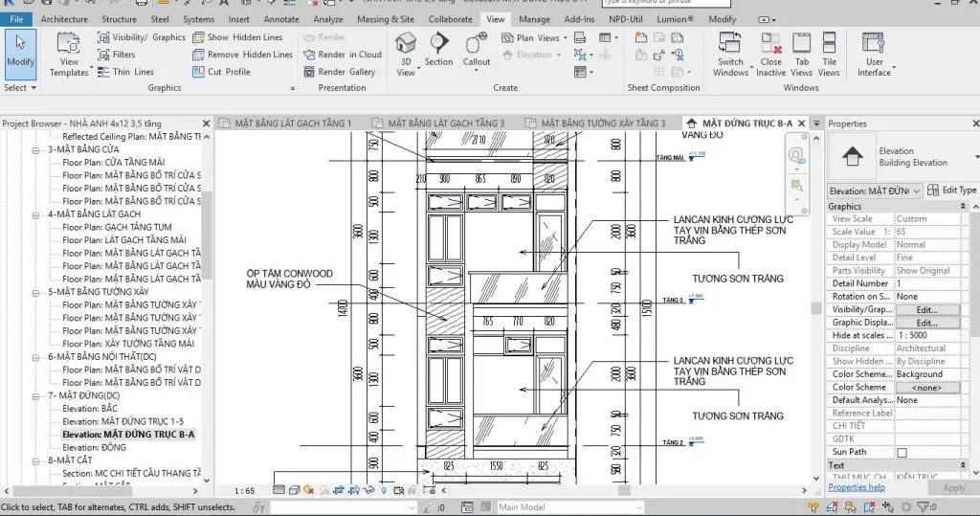The width and height of the screenshot is (980, 516).
Task: Open Render in Cloud
Action: tap(343, 55)
